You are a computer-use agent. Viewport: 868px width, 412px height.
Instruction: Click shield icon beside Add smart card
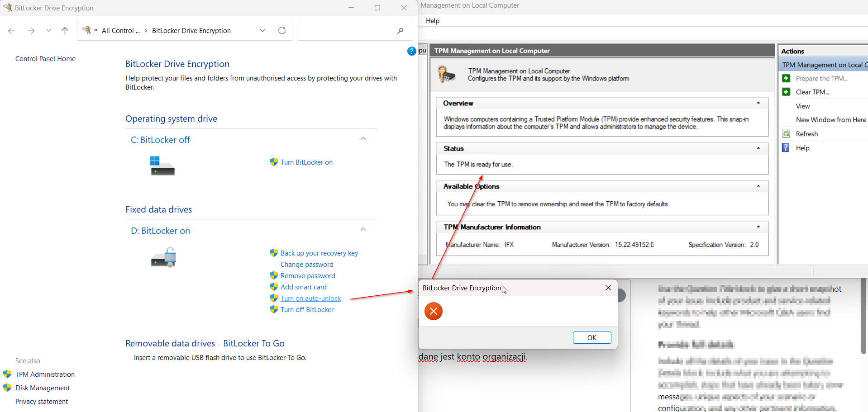tap(274, 287)
